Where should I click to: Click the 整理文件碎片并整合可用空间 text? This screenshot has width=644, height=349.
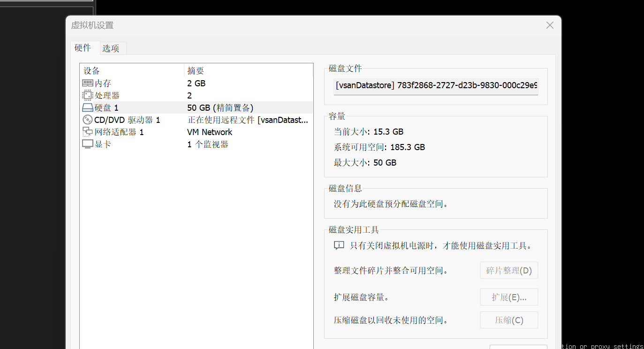tap(391, 271)
